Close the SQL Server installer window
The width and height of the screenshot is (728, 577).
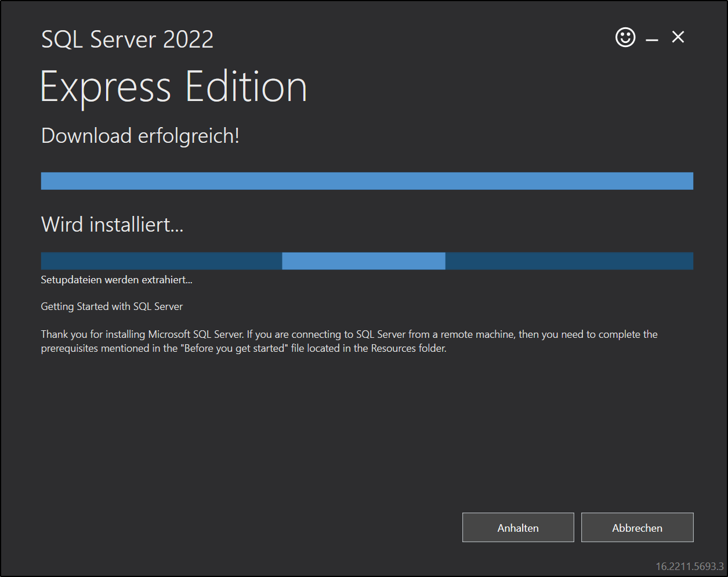click(678, 37)
